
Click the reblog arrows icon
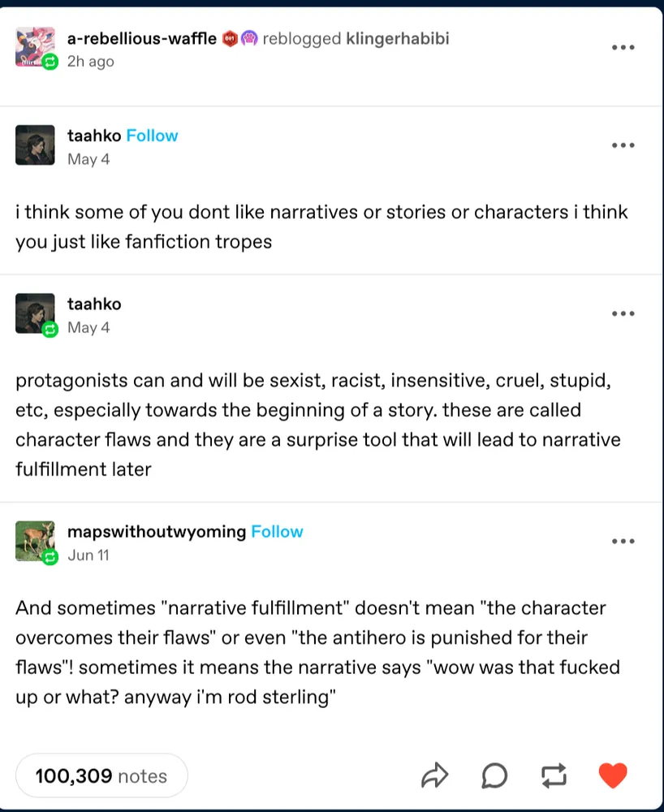click(x=554, y=775)
